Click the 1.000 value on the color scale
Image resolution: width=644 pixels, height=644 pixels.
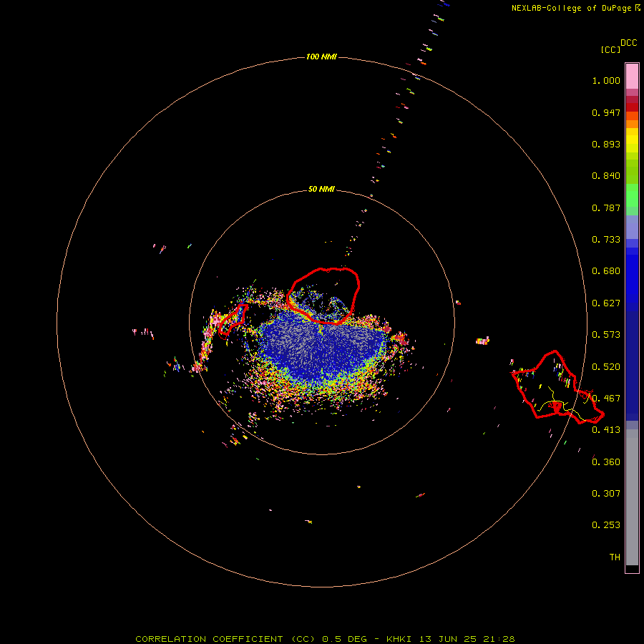(606, 80)
